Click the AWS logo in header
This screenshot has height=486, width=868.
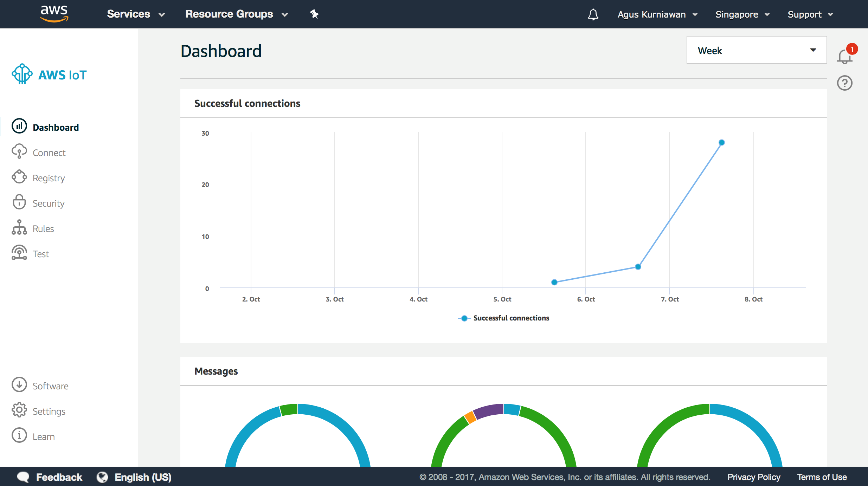tap(54, 13)
